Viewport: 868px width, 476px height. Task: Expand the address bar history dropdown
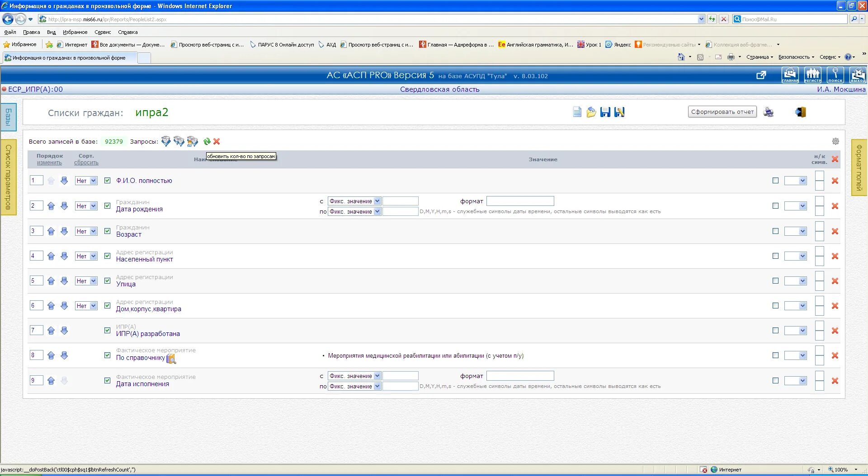pos(701,19)
